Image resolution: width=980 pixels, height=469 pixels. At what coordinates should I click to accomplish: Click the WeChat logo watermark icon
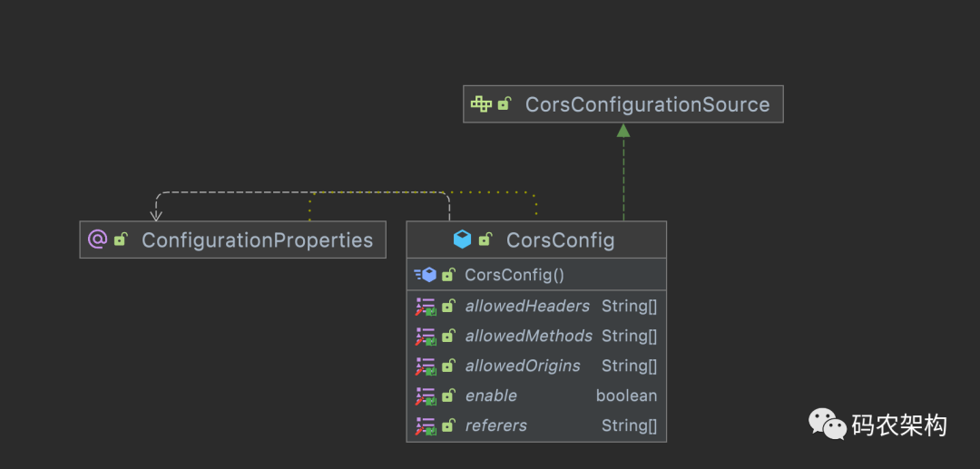[x=828, y=425]
